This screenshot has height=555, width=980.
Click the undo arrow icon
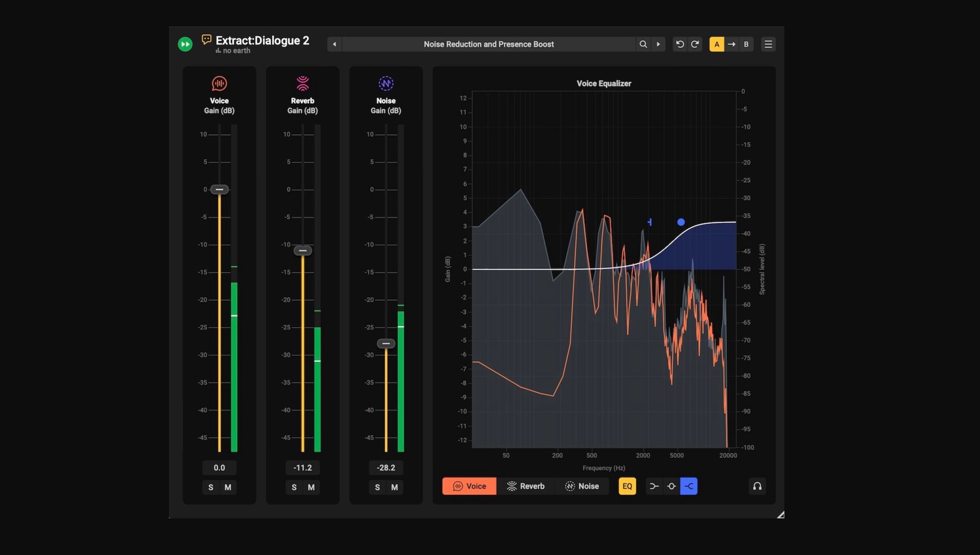[x=680, y=44]
